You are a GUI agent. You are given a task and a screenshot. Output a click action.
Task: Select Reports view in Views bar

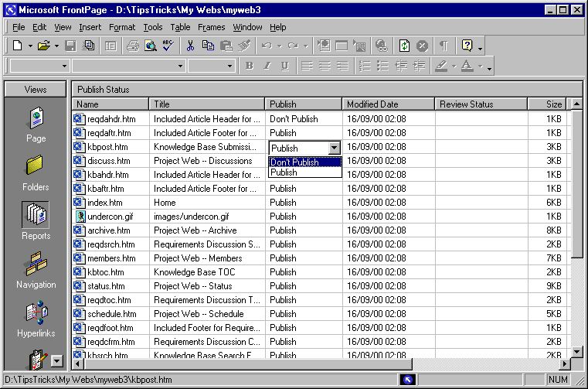[x=36, y=221]
